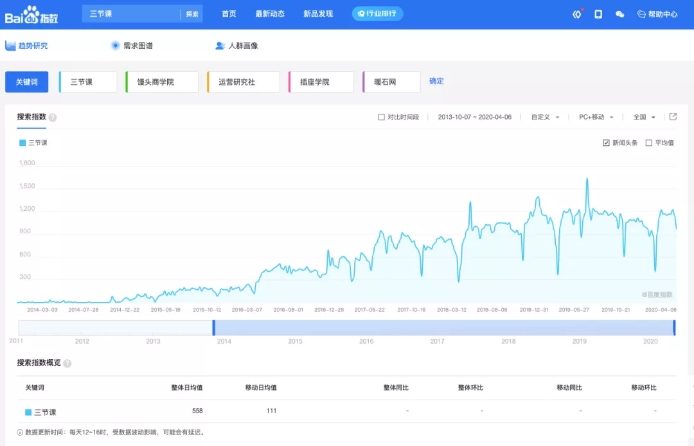Click the 确定 confirm link
The width and height of the screenshot is (694, 446).
pyautogui.click(x=436, y=81)
